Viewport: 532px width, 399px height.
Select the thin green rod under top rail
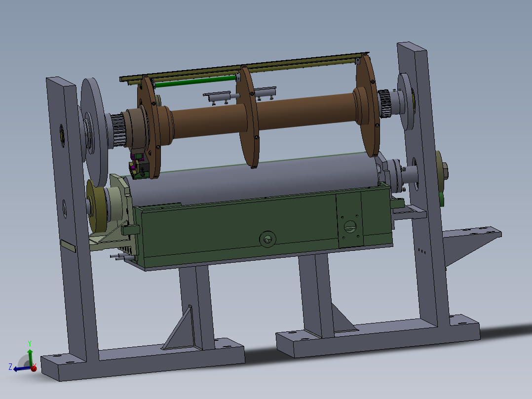tap(195, 82)
